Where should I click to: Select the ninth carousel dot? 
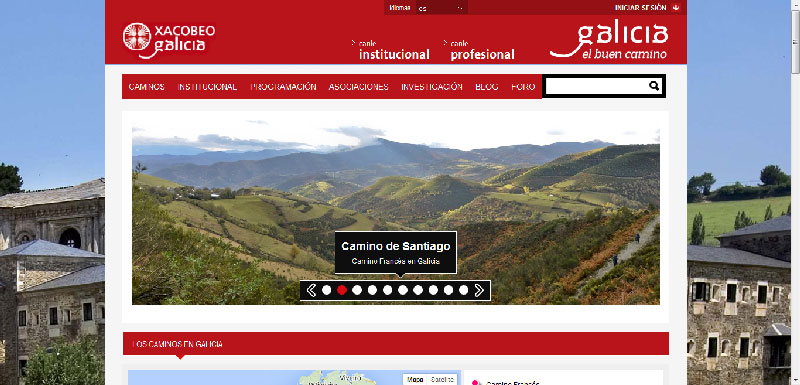tap(448, 290)
